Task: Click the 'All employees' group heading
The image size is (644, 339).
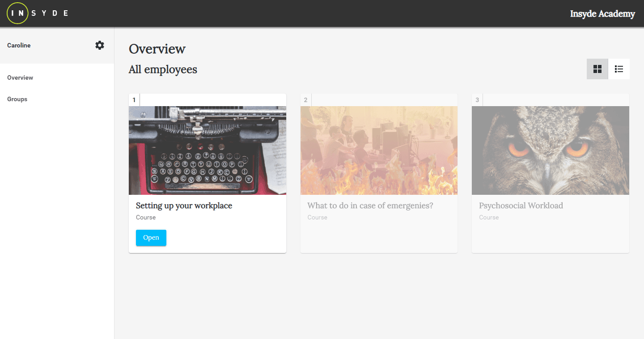Action: [163, 69]
